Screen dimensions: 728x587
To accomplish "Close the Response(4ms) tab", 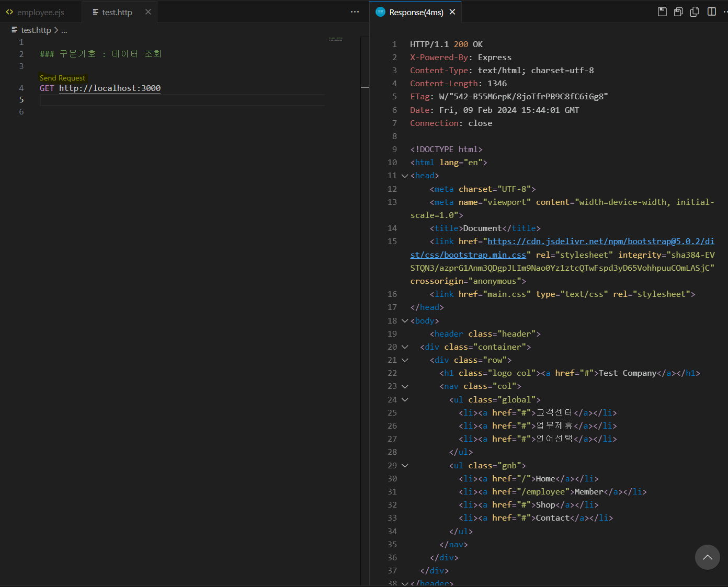I will (452, 12).
